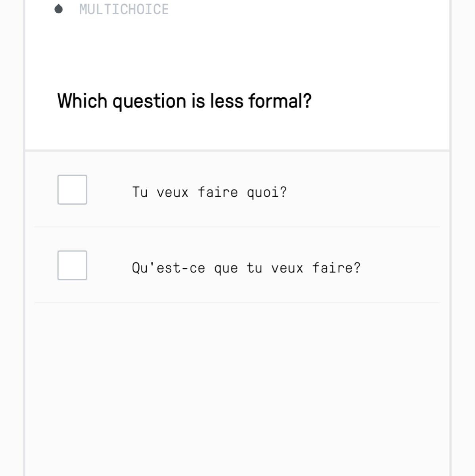
Task: Click the final word "faire?" in the second answer
Action: 336,268
